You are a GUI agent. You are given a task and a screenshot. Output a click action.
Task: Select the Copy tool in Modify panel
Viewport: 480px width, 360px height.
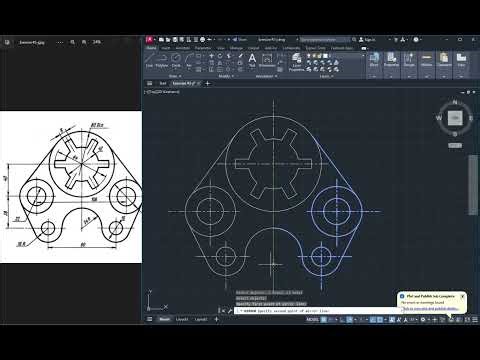pos(212,63)
